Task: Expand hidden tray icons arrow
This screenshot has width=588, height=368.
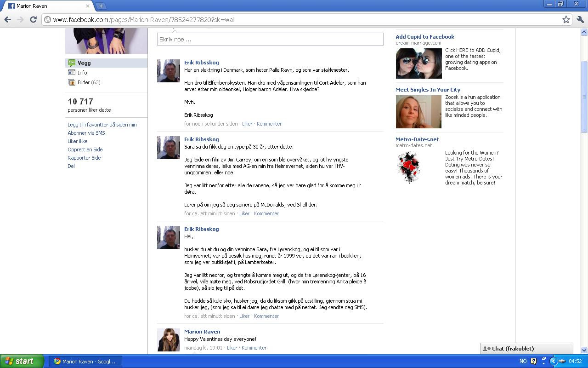Action: [x=554, y=361]
